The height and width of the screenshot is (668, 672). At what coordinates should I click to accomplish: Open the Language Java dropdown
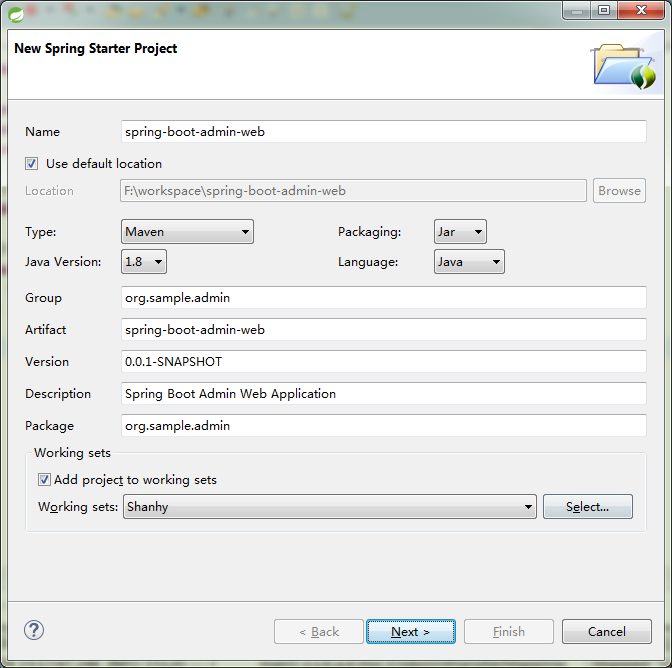pyautogui.click(x=469, y=262)
